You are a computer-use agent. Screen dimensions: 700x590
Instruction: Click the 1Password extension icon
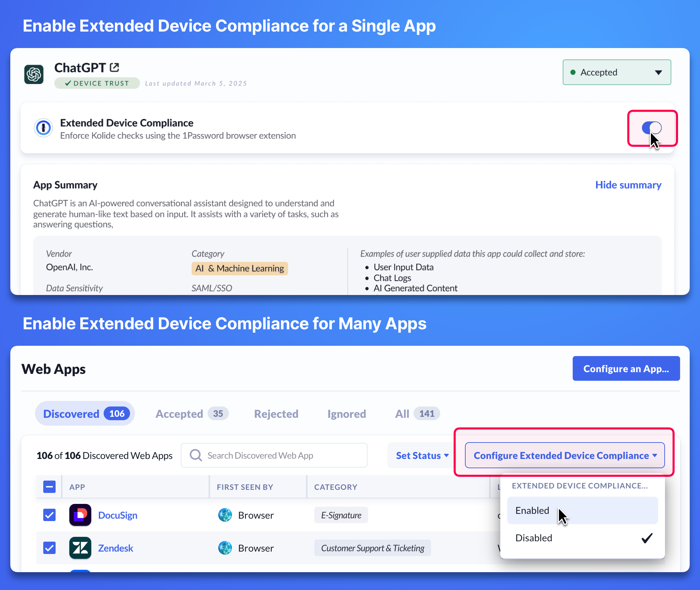44,128
